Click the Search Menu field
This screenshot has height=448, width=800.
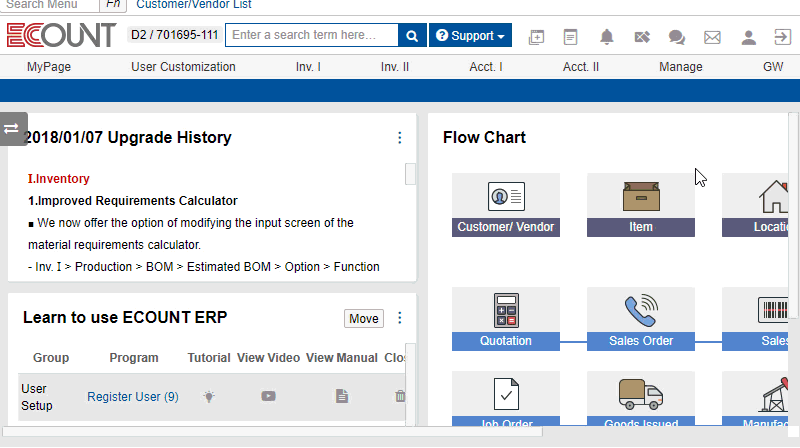pos(49,5)
